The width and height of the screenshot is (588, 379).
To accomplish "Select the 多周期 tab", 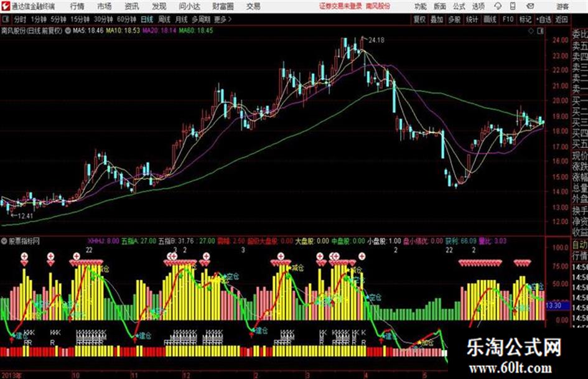I will 200,19.
